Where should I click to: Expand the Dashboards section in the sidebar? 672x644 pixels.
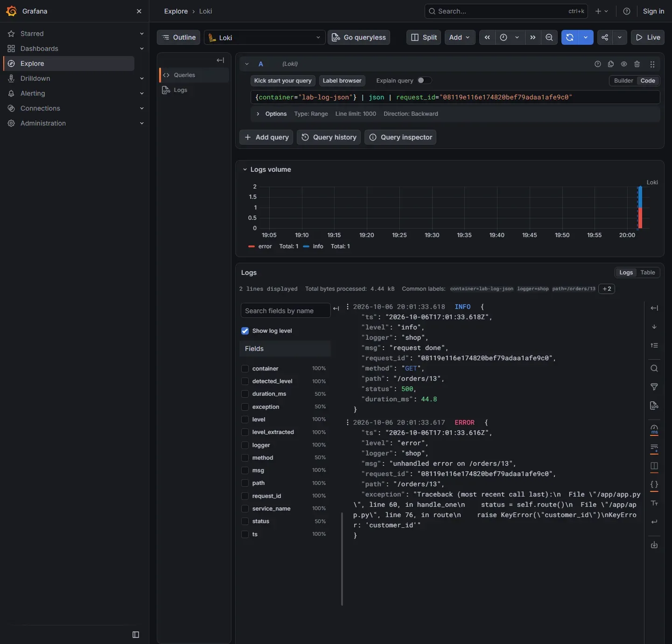142,49
